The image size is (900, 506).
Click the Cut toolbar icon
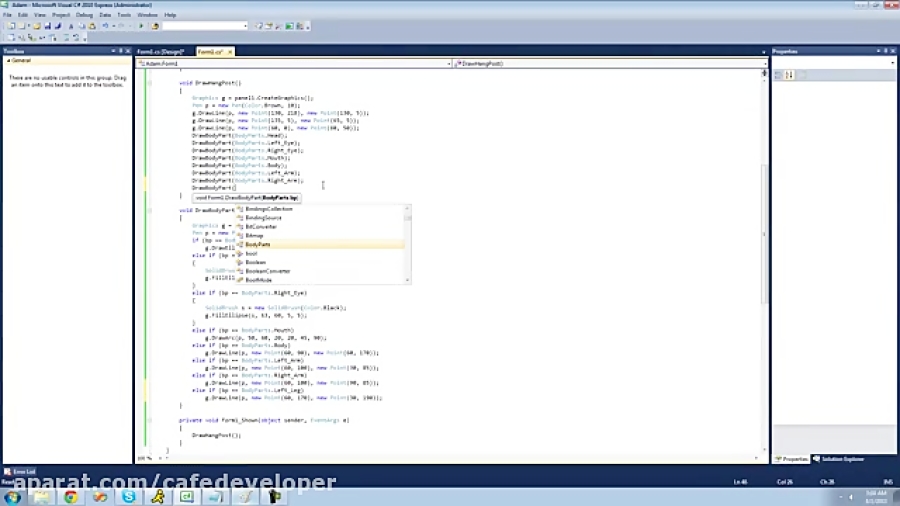[x=71, y=26]
